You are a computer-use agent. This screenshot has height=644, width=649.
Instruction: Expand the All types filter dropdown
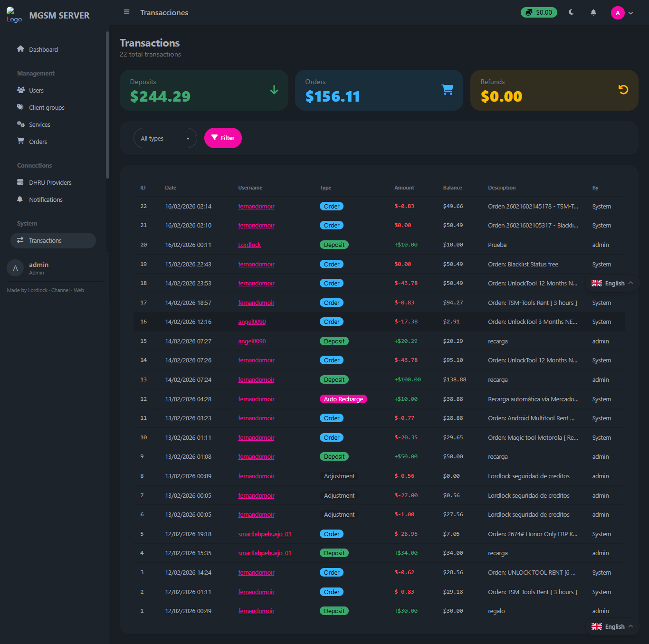[x=165, y=138]
